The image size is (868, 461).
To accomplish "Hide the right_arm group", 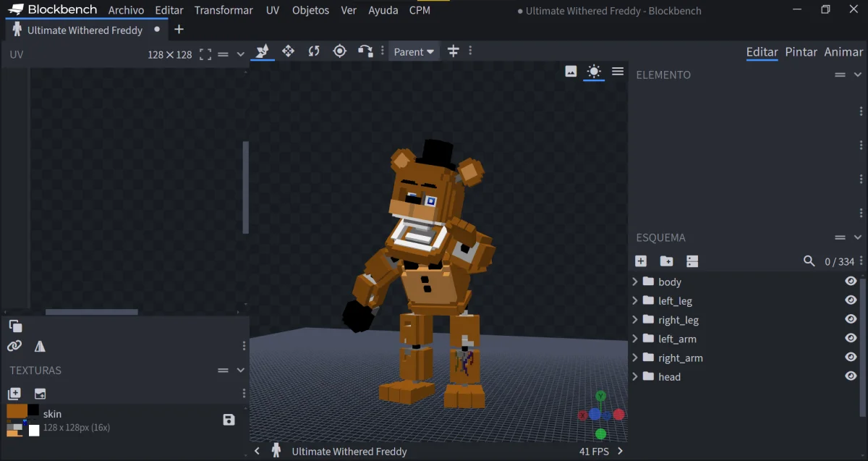I will 851,357.
